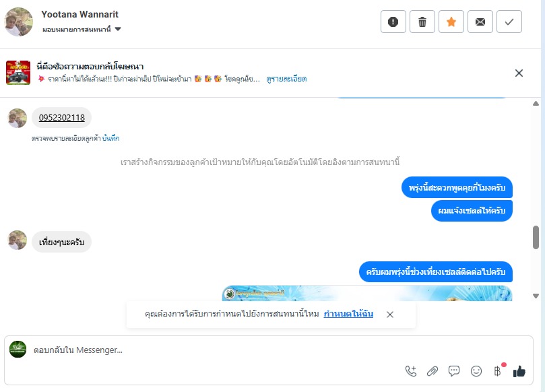This screenshot has height=392, width=545.
Task: Open the emoji picker
Action: point(476,371)
